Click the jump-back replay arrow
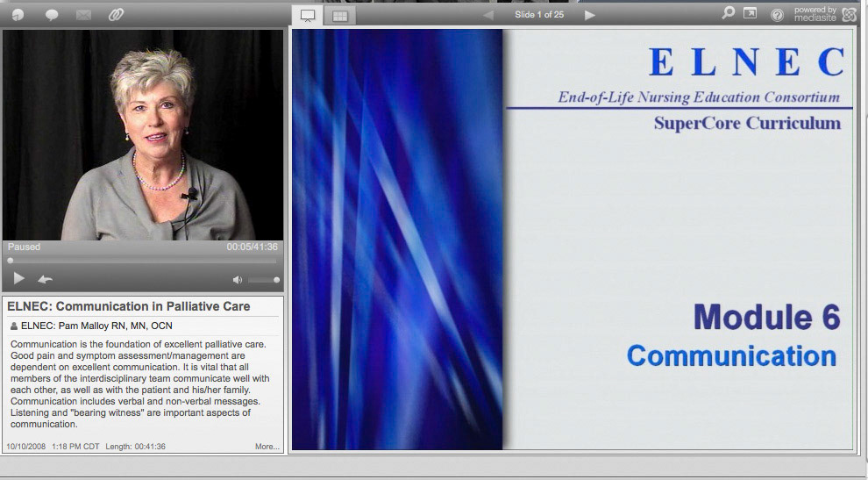Image resolution: width=868 pixels, height=480 pixels. (45, 279)
